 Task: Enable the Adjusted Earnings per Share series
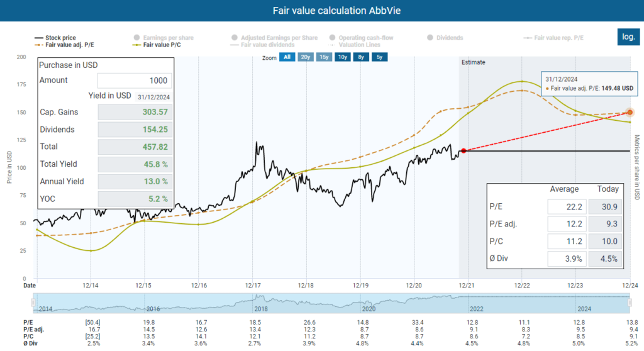click(274, 37)
